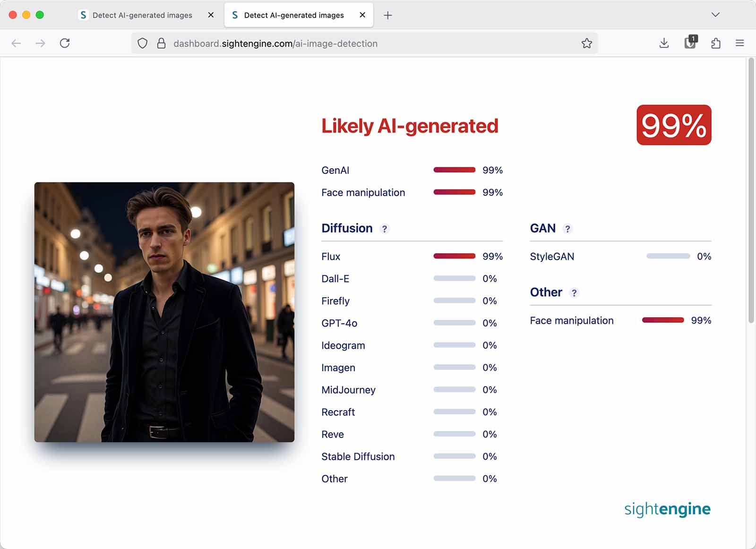Select the StyleGAN label
Viewport: 756px width, 549px height.
coord(552,257)
